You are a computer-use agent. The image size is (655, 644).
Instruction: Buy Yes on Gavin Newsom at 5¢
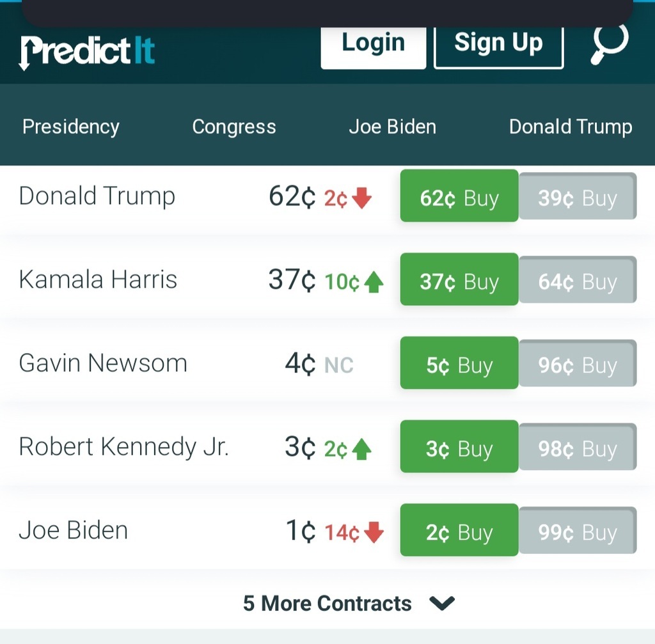[459, 363]
